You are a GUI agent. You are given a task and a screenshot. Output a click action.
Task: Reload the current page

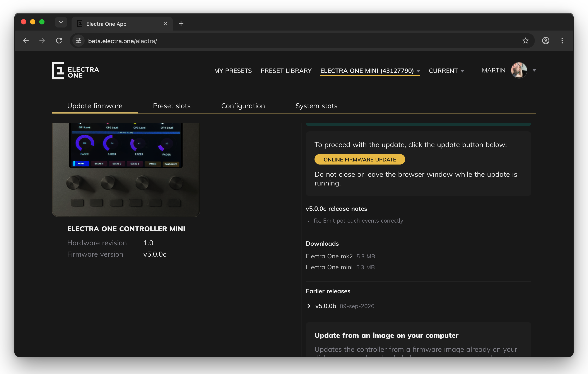(x=59, y=41)
